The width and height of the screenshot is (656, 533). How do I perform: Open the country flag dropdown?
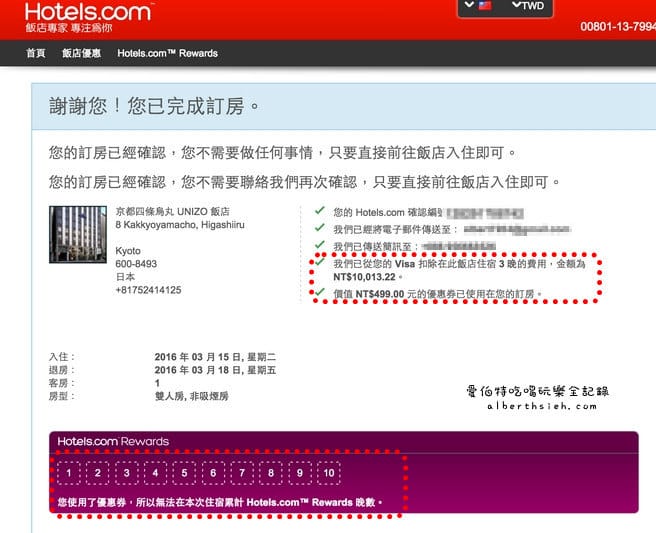coord(478,5)
